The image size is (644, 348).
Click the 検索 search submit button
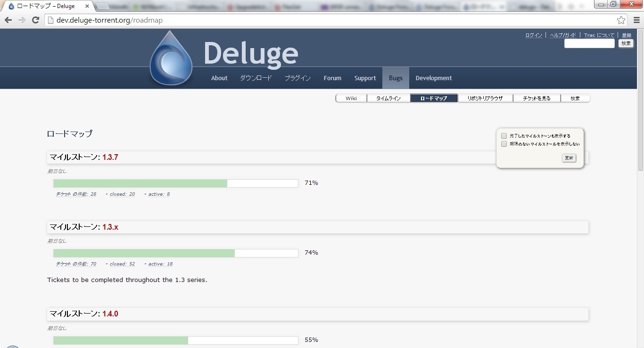click(626, 43)
